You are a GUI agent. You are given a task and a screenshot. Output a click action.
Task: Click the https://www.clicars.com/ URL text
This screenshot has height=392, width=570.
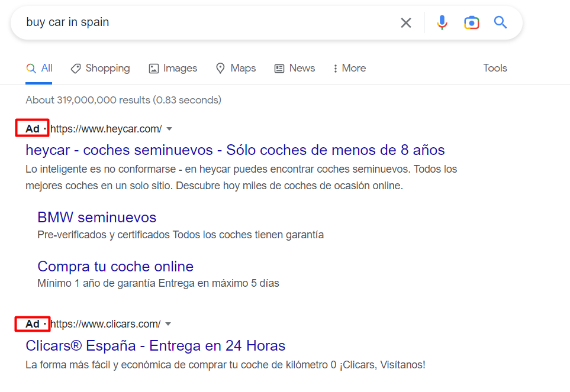click(105, 324)
